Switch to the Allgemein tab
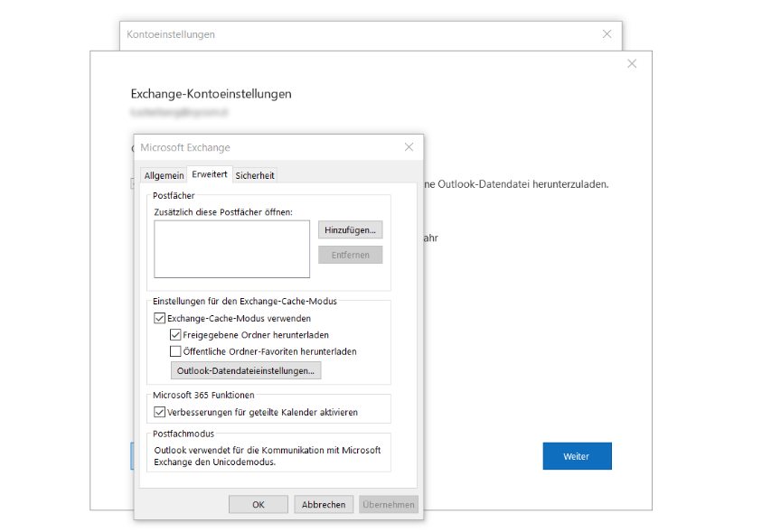762x532 pixels. pos(164,175)
